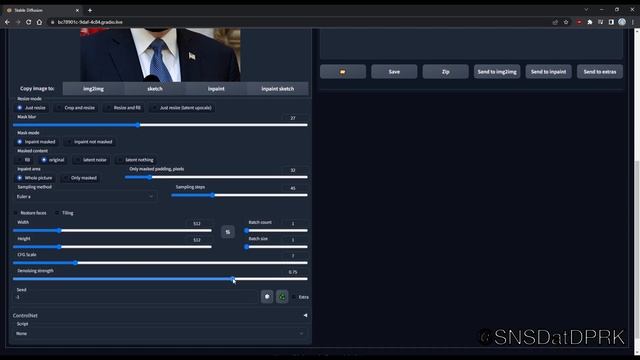
Task: Select Whole picture inpaint area
Action: tap(35, 178)
